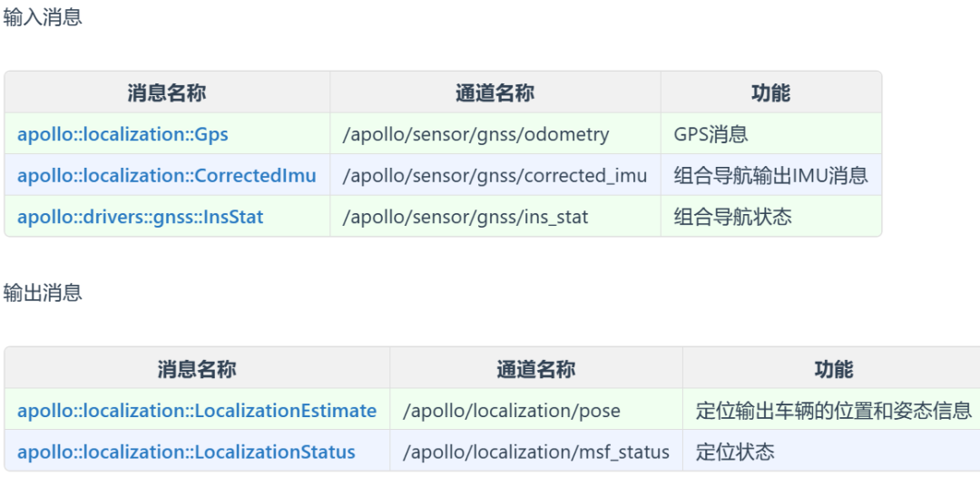Click the 输出消息 section heading
Viewport: 980px width, 477px height.
click(43, 292)
